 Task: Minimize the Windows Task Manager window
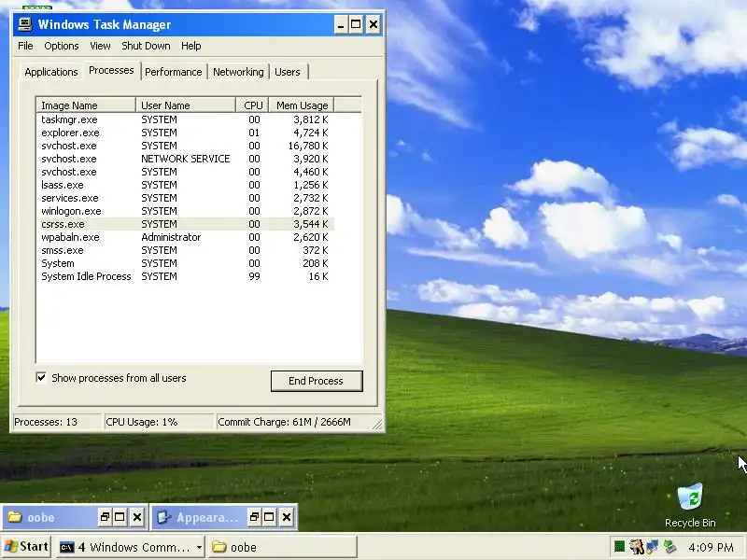pyautogui.click(x=340, y=24)
